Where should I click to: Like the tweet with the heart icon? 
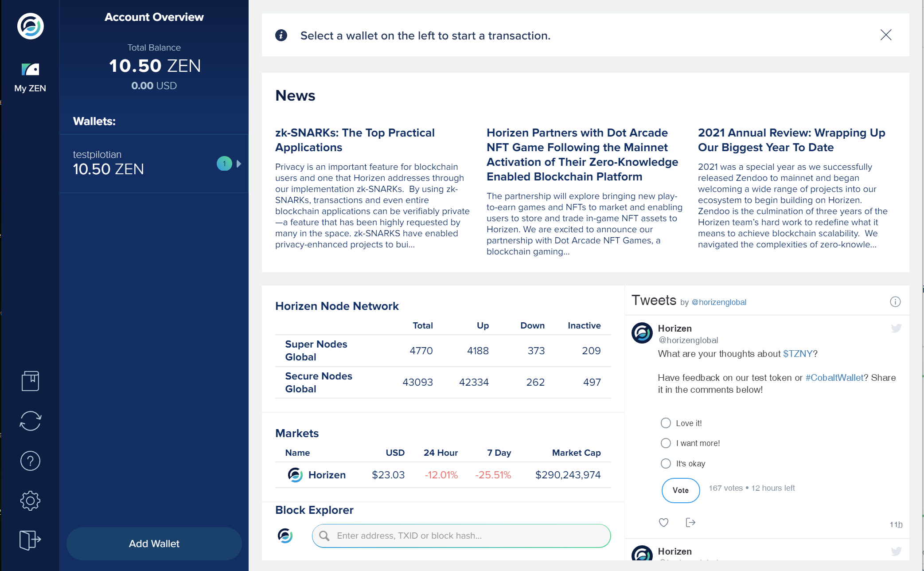(663, 523)
